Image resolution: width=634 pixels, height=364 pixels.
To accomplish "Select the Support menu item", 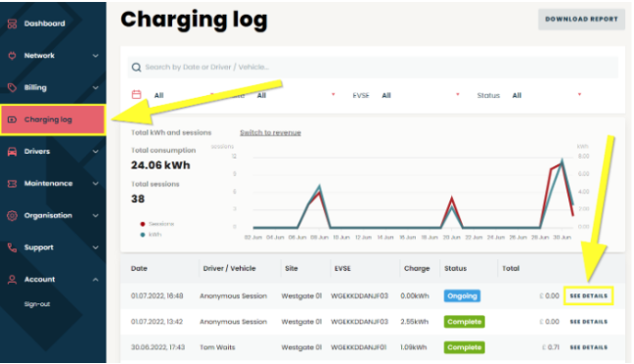I will click(39, 248).
